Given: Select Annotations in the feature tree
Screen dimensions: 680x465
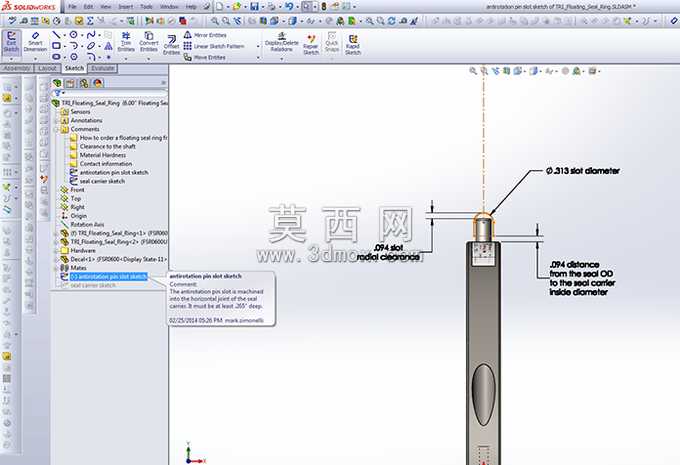Looking at the screenshot, I should (x=86, y=121).
